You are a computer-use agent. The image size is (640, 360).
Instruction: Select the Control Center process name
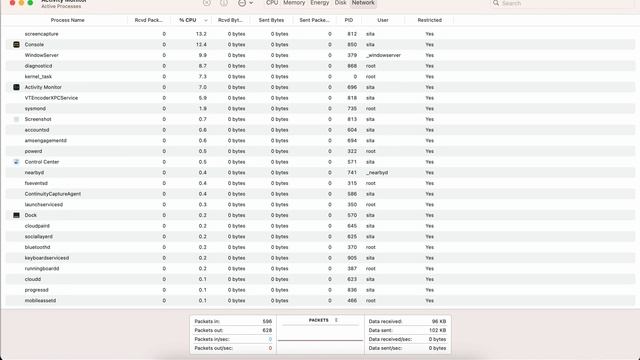[x=42, y=162]
